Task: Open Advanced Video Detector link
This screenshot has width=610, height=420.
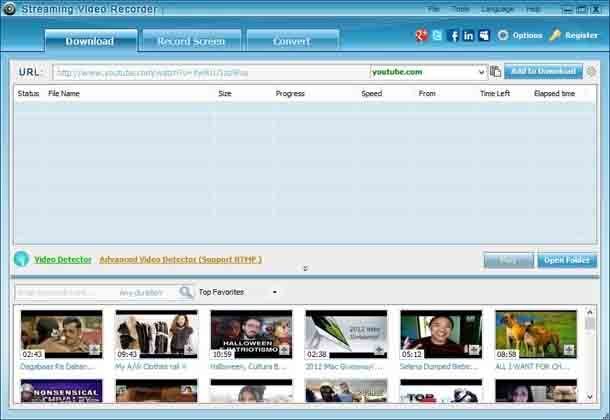Action: [x=181, y=259]
